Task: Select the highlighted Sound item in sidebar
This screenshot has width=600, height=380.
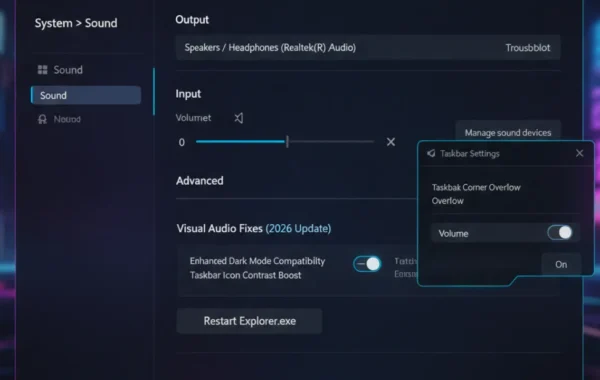Action: pos(86,95)
